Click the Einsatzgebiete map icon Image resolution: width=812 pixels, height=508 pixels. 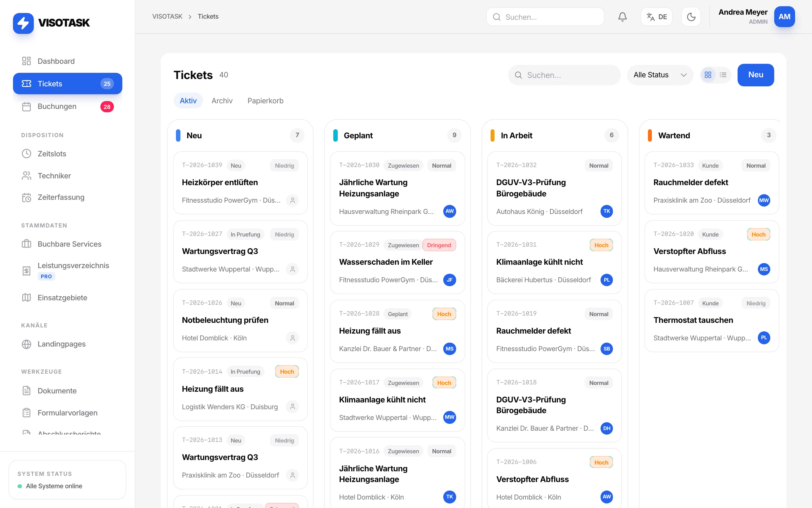click(x=27, y=298)
